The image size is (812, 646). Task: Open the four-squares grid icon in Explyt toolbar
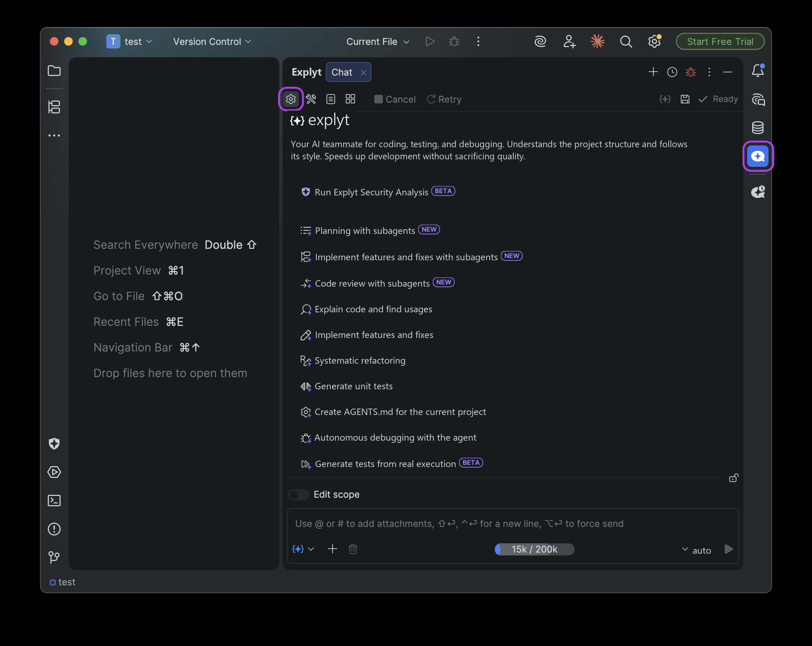[x=350, y=99]
